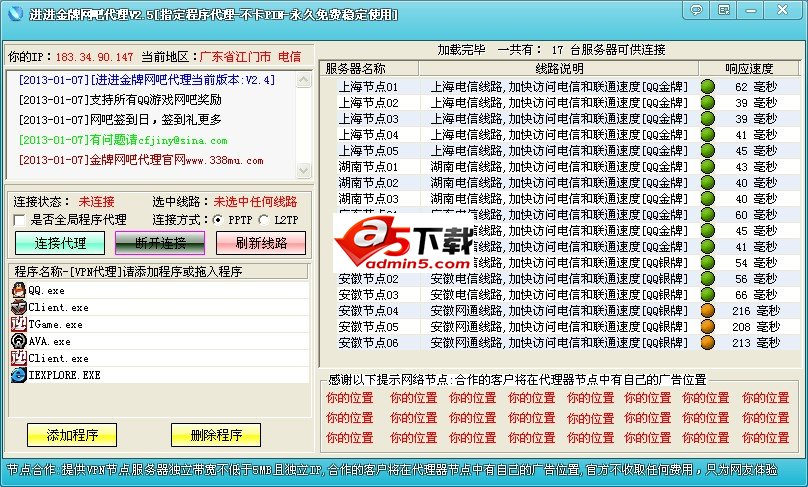
Task: Click green status dot of 上海节点04
Action: pos(708,135)
